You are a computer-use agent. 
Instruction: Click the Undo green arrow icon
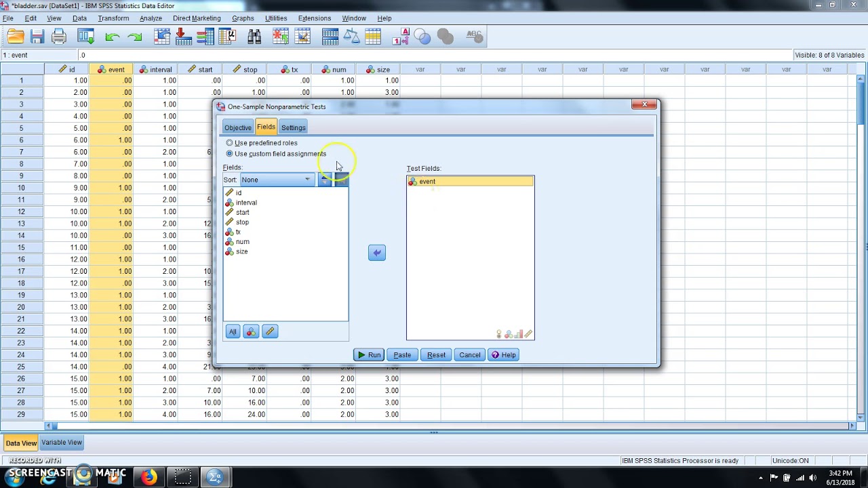point(113,37)
